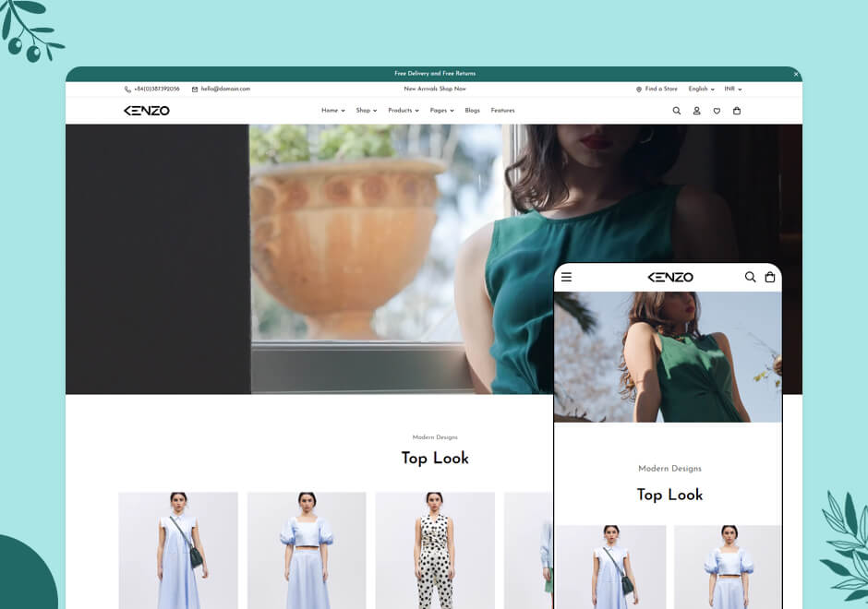Click the desktop Modern Designs subtitle
868x609 pixels.
tap(435, 437)
